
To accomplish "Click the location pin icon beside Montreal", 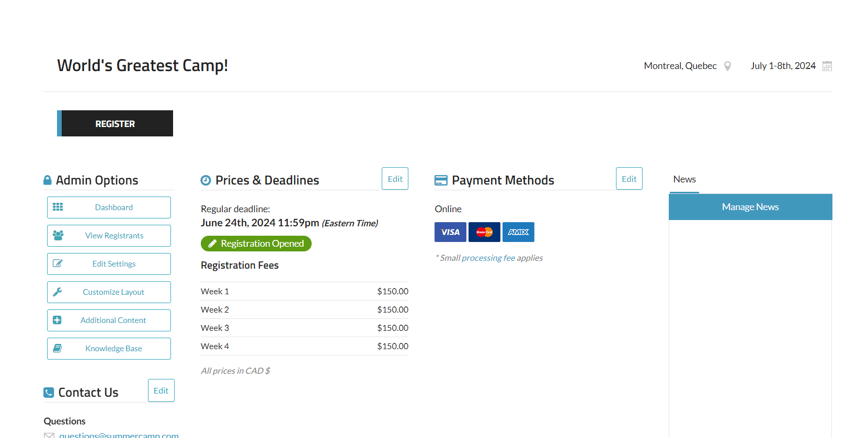I will coord(727,66).
